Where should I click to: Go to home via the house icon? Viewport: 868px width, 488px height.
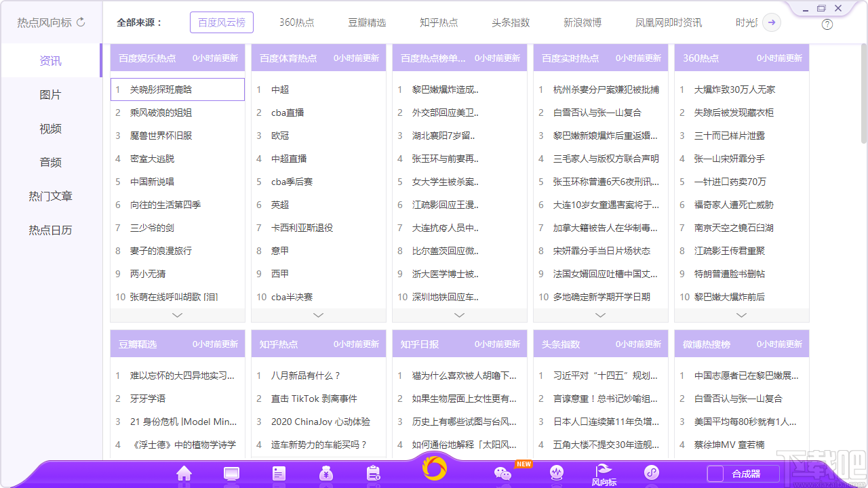[184, 473]
